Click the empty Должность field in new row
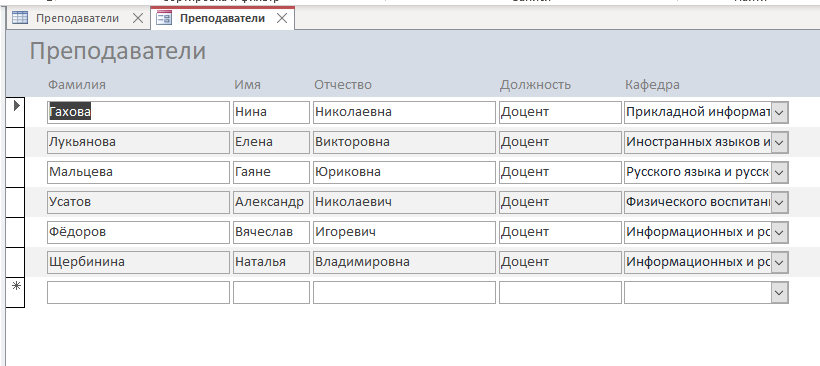This screenshot has height=366, width=820. point(560,293)
